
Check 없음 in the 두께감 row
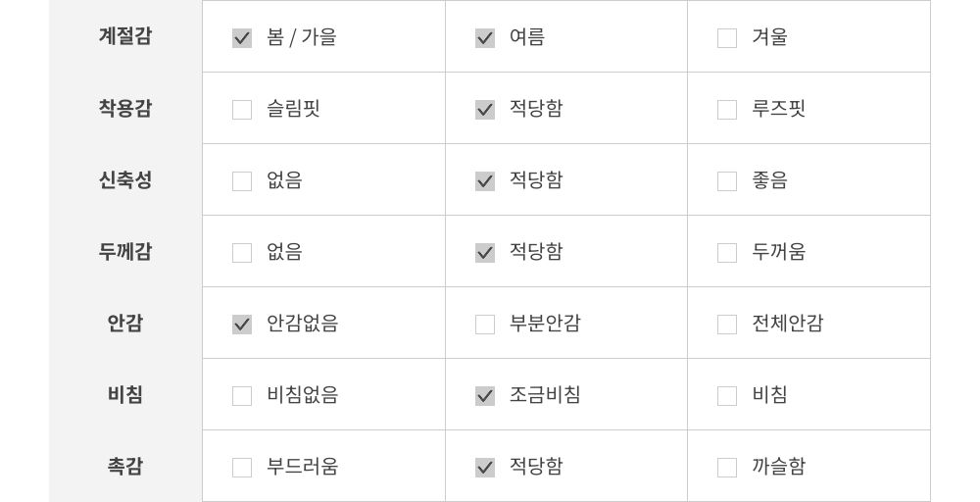click(x=242, y=253)
